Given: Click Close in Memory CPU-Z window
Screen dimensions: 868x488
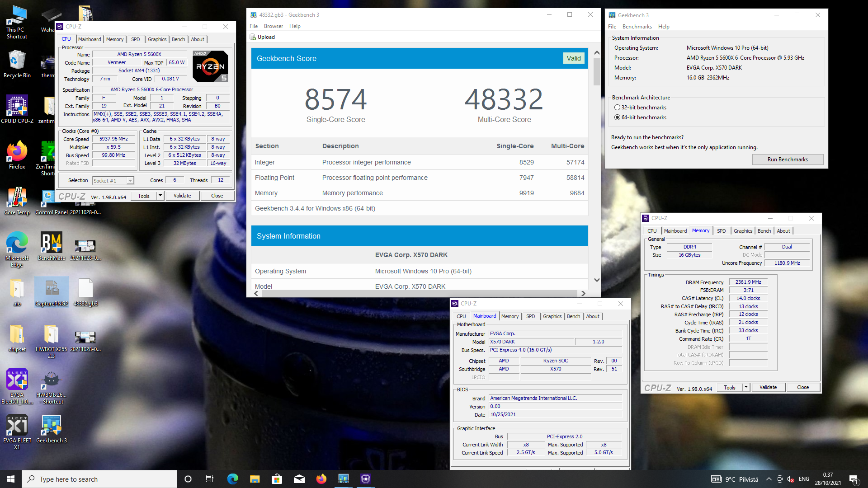Looking at the screenshot, I should (x=803, y=387).
